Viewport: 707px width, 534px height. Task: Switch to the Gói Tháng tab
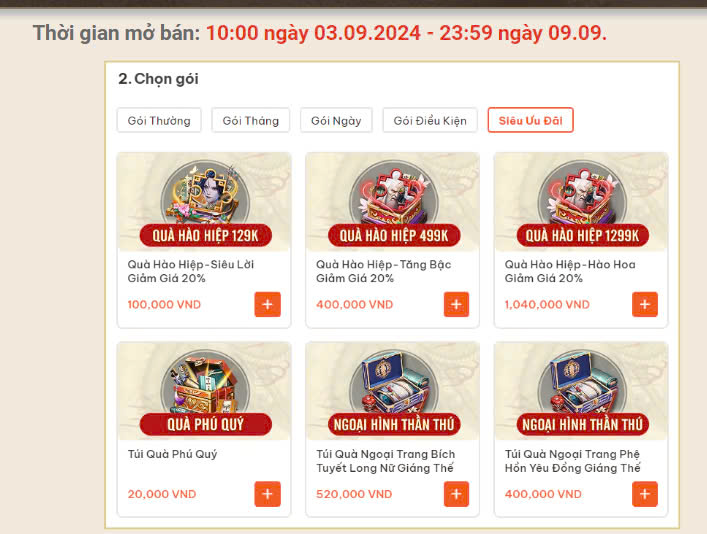click(x=251, y=120)
